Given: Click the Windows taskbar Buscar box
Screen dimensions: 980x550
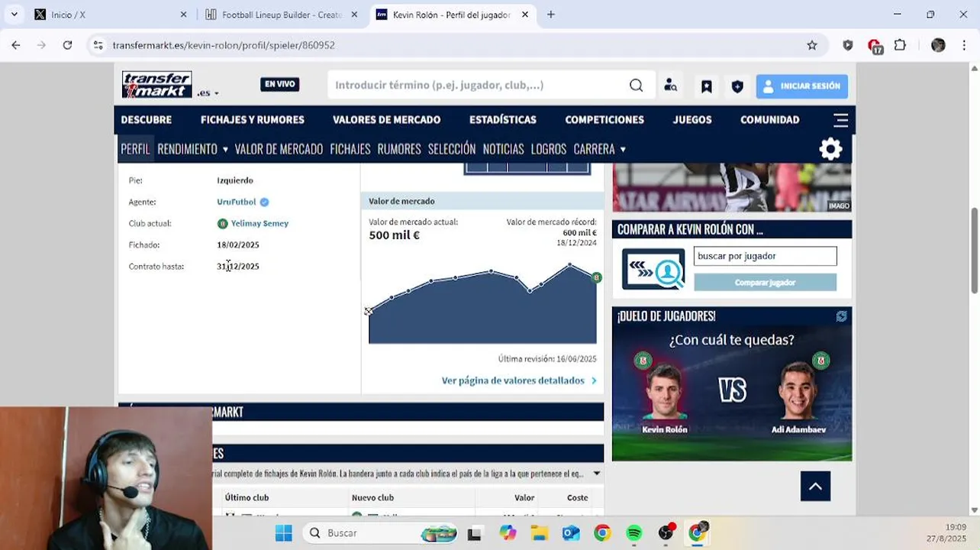Looking at the screenshot, I should coord(382,532).
